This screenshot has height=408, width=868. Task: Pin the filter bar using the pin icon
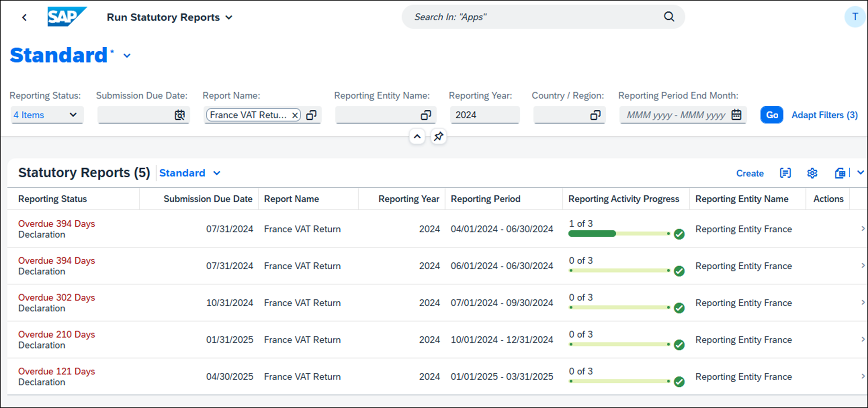pyautogui.click(x=438, y=137)
